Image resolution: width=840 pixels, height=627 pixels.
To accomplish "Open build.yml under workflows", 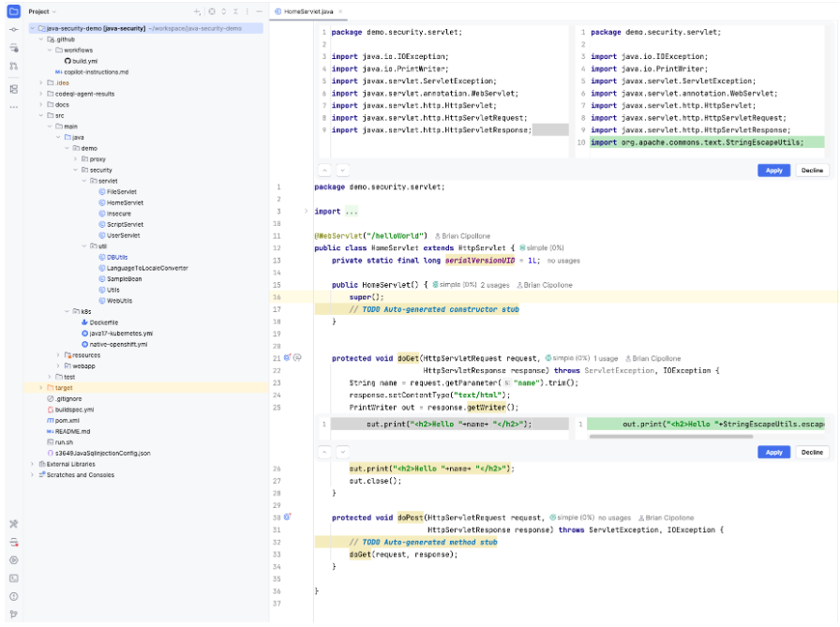I will pos(82,61).
